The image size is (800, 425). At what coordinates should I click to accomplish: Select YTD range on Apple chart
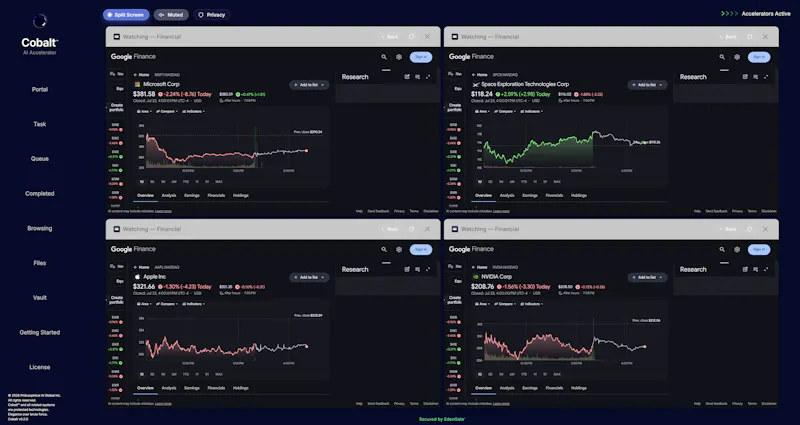pyautogui.click(x=186, y=374)
